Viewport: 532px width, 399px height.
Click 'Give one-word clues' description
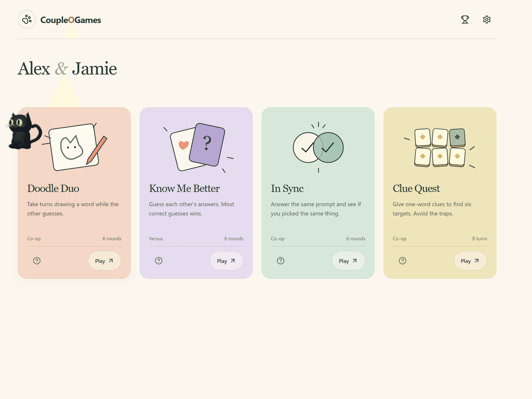pos(432,209)
